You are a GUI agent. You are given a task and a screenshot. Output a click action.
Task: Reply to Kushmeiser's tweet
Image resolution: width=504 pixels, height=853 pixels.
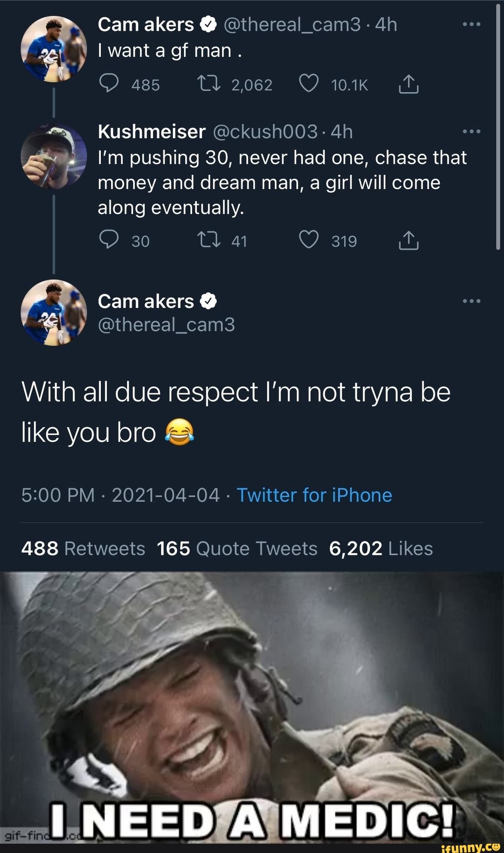click(x=109, y=240)
